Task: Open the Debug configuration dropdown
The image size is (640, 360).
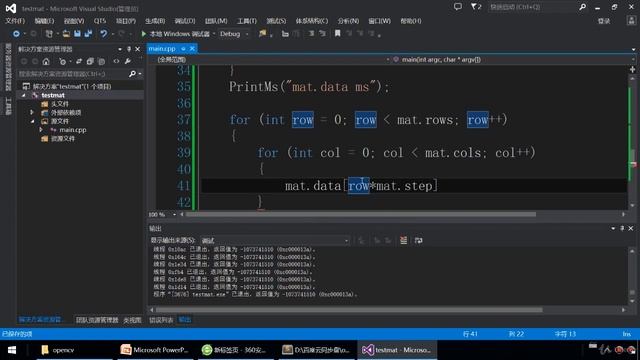Action: [x=247, y=34]
